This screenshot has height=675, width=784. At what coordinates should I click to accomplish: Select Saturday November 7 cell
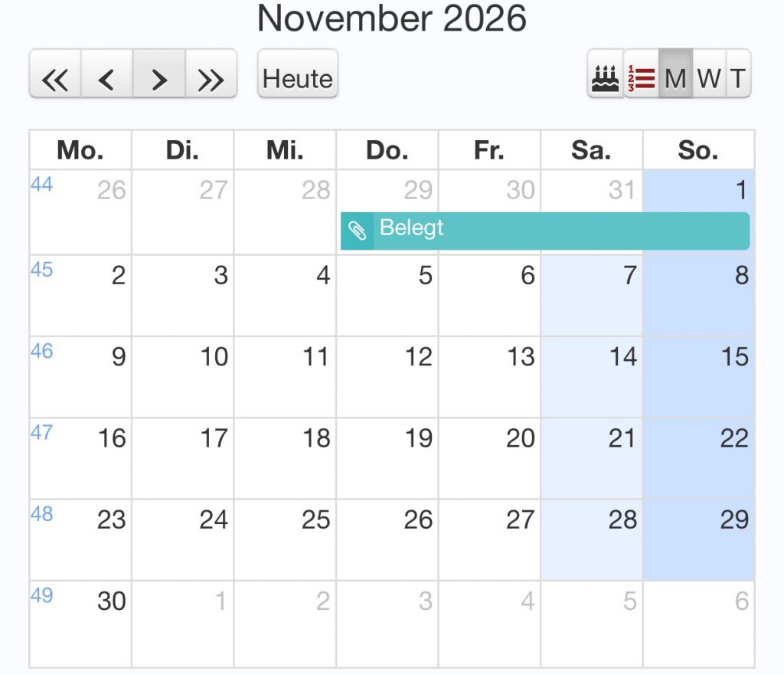(x=592, y=296)
